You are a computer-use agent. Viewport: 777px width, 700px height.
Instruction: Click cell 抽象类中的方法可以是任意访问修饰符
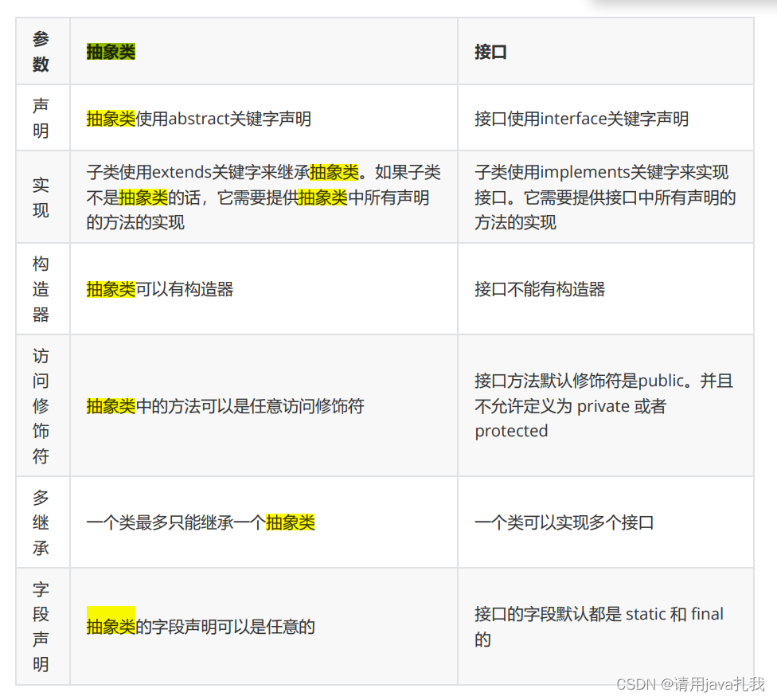(264, 405)
